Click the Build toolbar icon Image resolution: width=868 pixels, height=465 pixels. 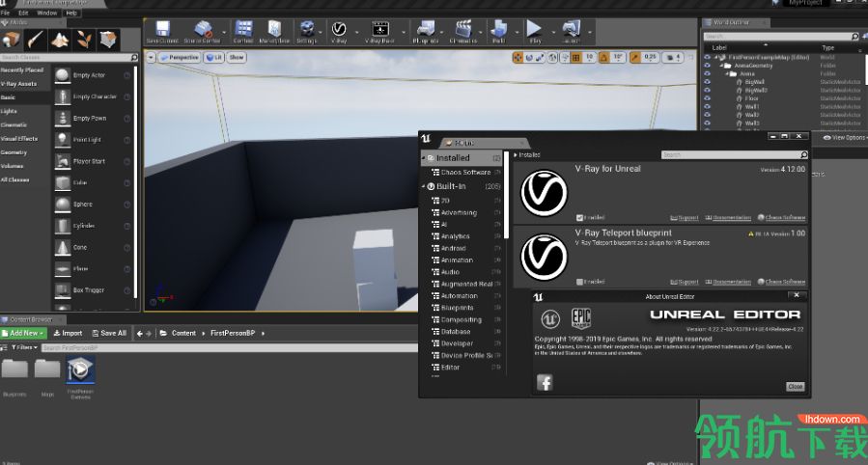point(499,29)
